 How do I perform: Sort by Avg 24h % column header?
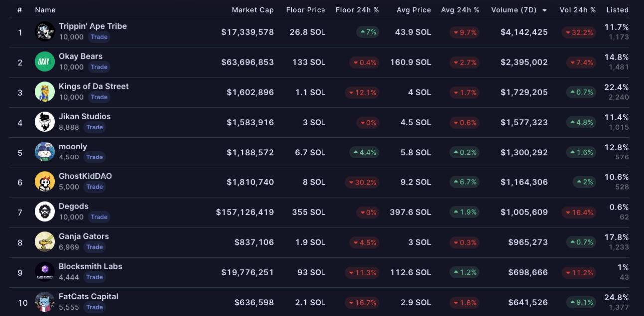pyautogui.click(x=460, y=10)
